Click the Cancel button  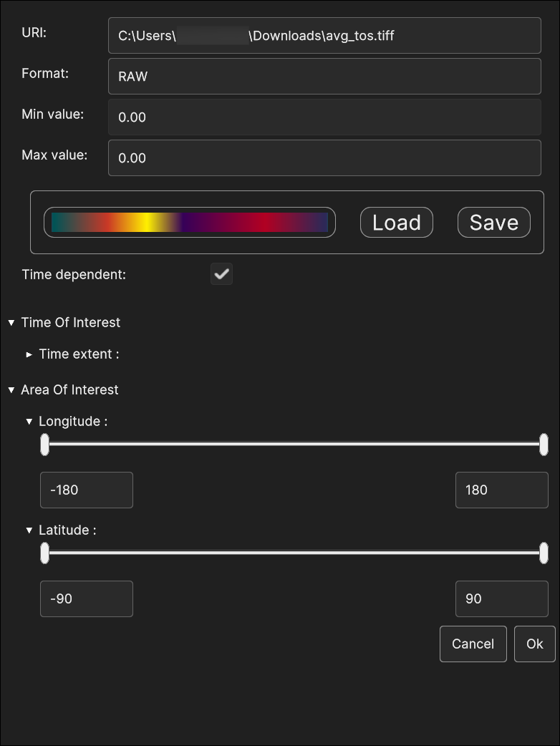[473, 644]
